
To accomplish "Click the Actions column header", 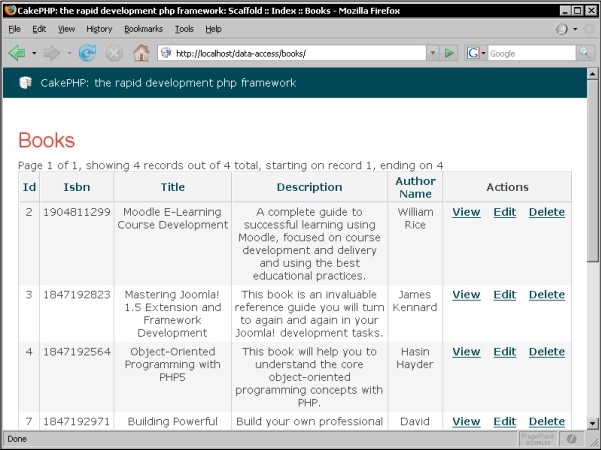I will (x=507, y=187).
